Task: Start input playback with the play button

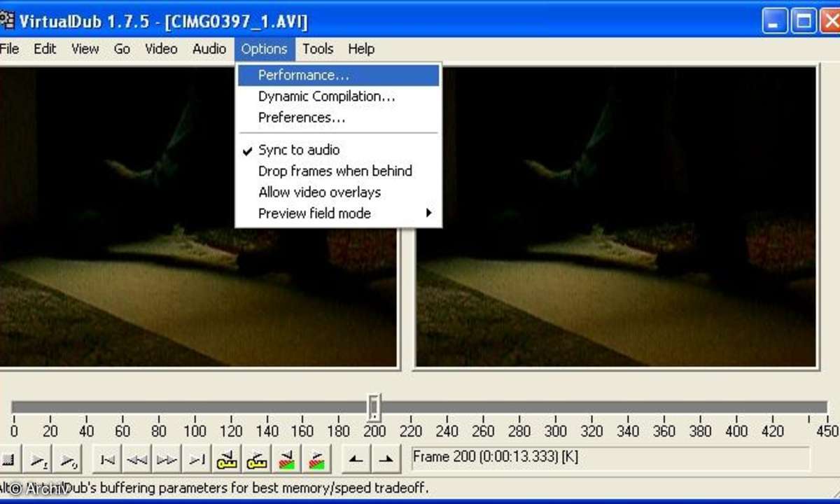Action: point(38,460)
